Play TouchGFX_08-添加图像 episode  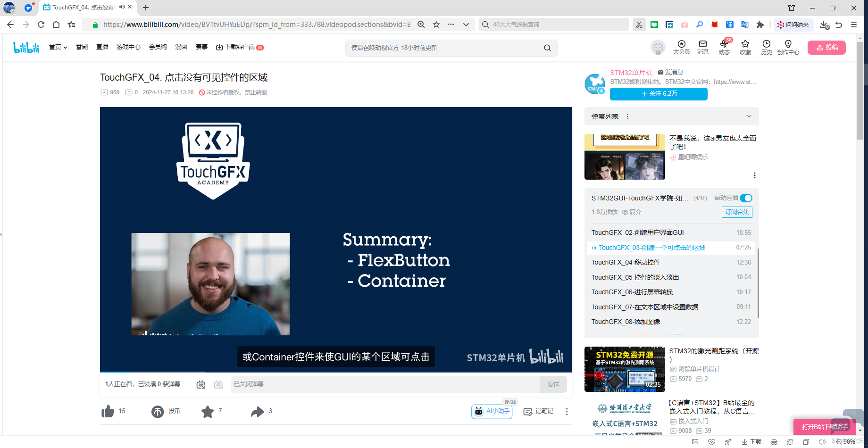pyautogui.click(x=671, y=322)
